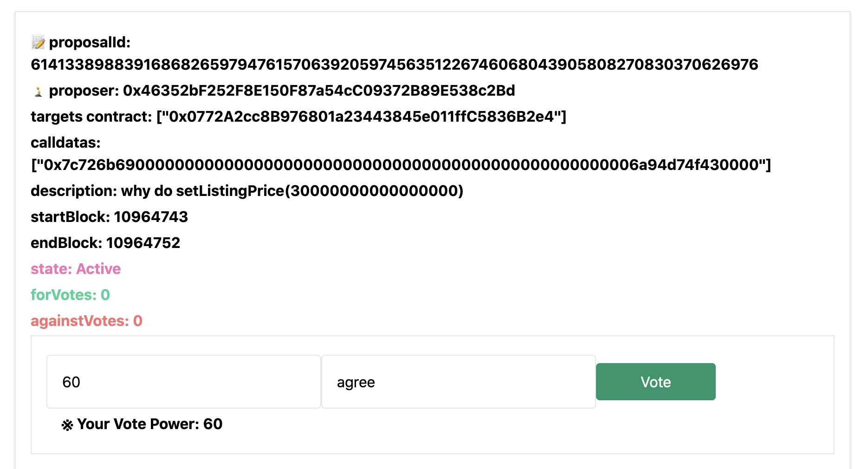The height and width of the screenshot is (469, 868).
Task: Click the green Vote button
Action: coord(655,382)
